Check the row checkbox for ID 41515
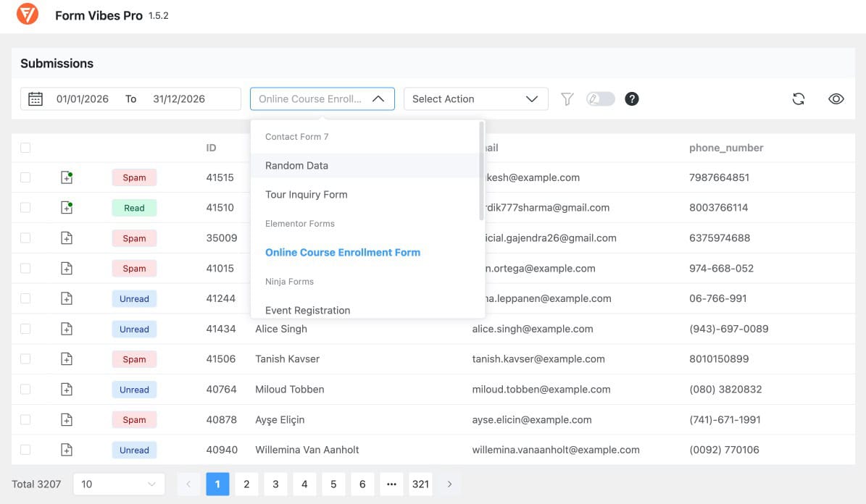 click(x=25, y=177)
